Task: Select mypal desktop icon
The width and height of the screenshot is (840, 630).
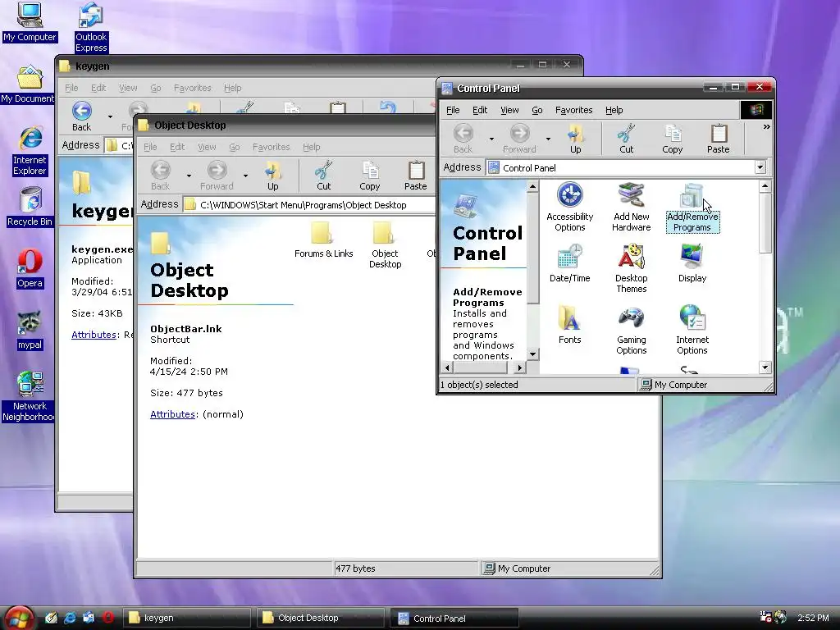Action: coord(30,331)
